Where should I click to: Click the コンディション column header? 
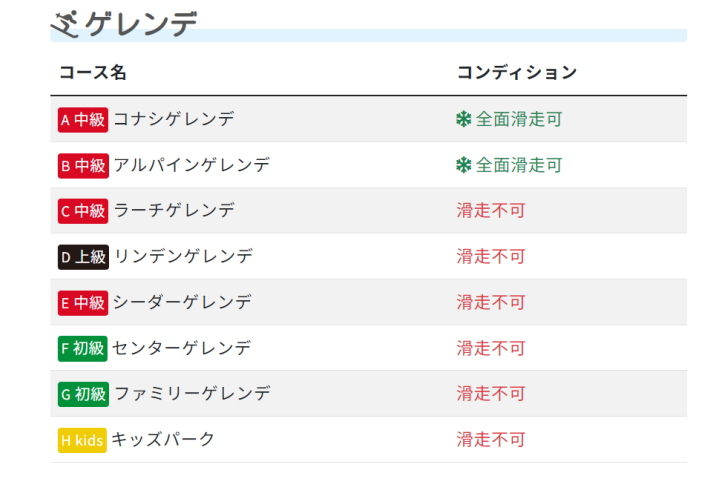pos(517,73)
